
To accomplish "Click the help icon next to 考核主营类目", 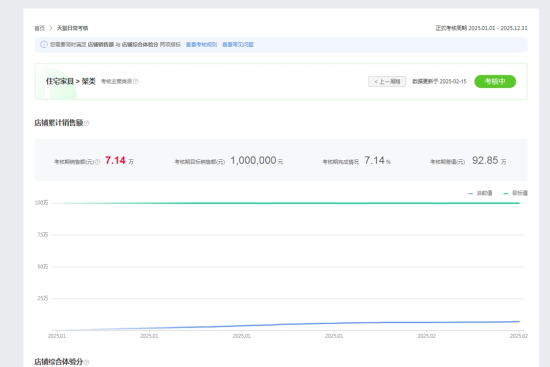I will [x=136, y=81].
